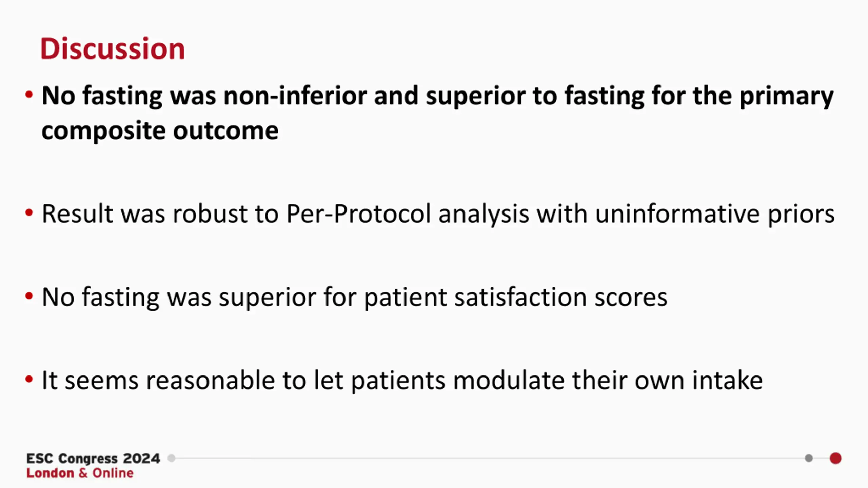
Task: Click light gray start dot on progress line
Action: coord(172,458)
